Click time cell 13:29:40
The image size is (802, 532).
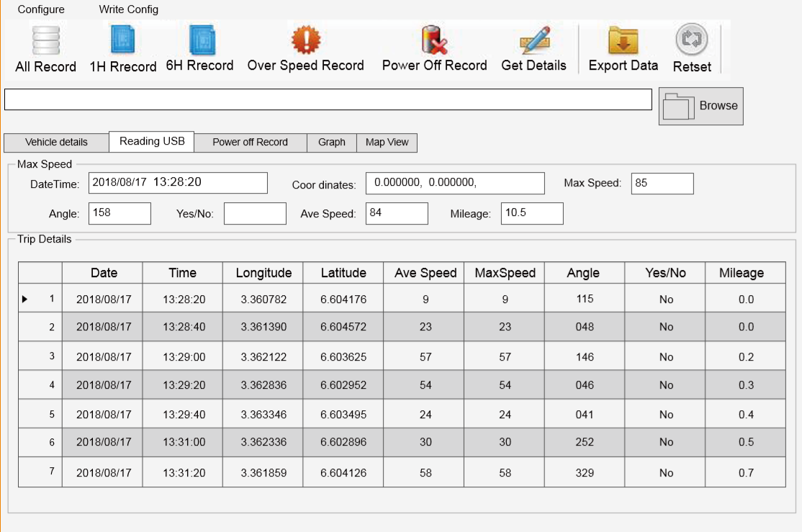click(x=183, y=415)
